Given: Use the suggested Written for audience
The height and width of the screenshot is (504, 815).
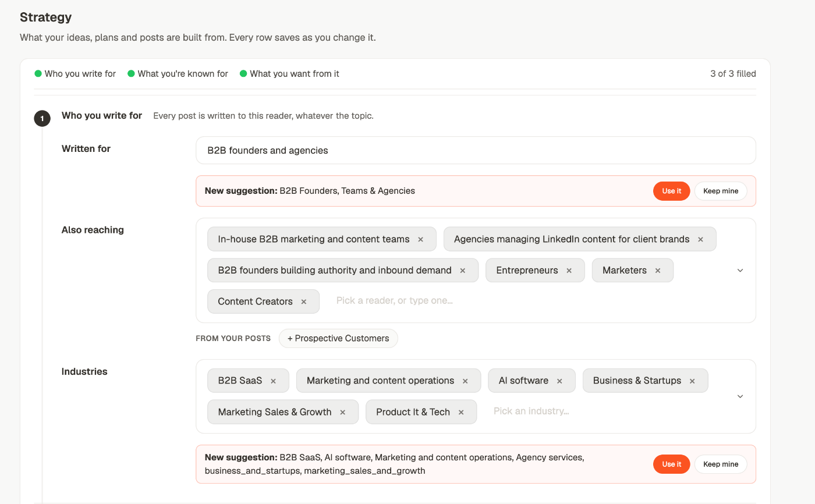Looking at the screenshot, I should pos(671,191).
